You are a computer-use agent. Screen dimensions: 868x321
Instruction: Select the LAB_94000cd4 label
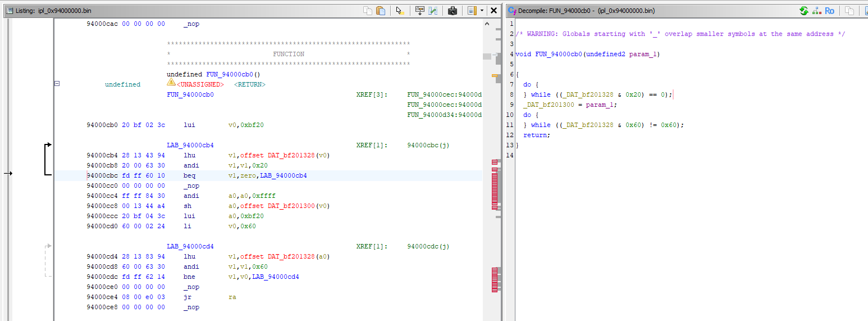190,246
